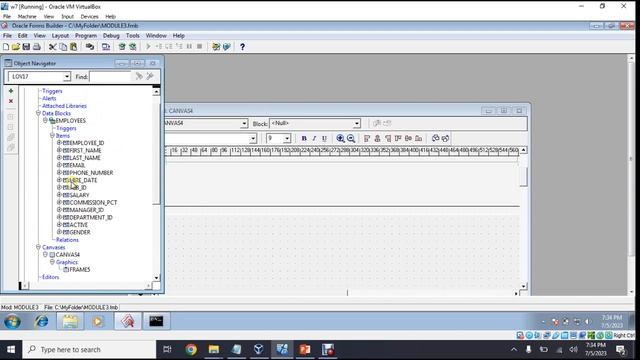Screen dimensions: 640x360
Task: Click the Layout Wizard icon in toolbar
Action: tap(227, 47)
